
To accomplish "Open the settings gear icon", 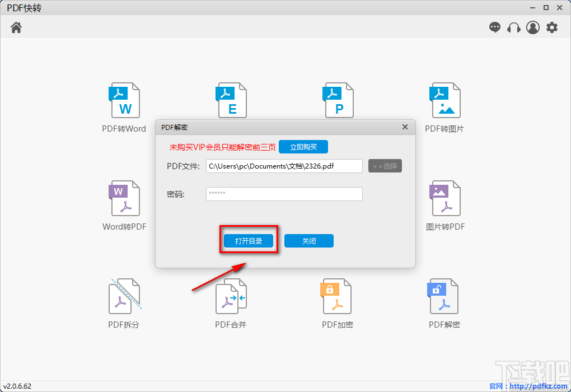I will pyautogui.click(x=551, y=27).
